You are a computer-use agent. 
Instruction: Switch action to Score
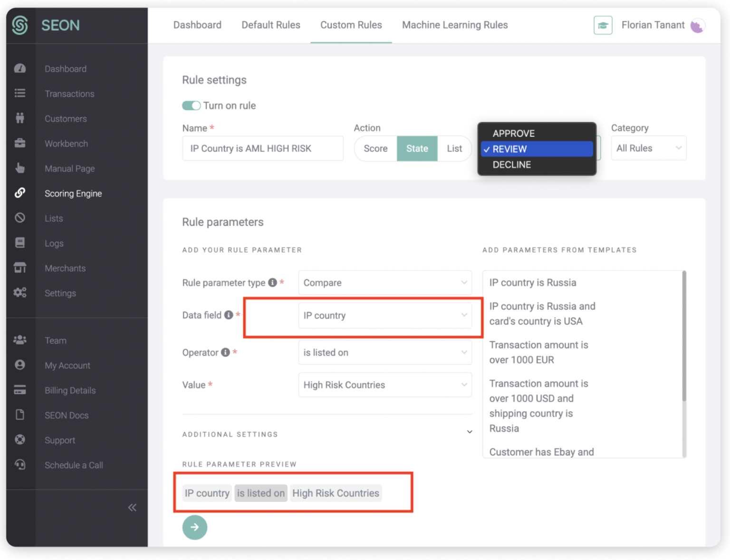pos(375,148)
